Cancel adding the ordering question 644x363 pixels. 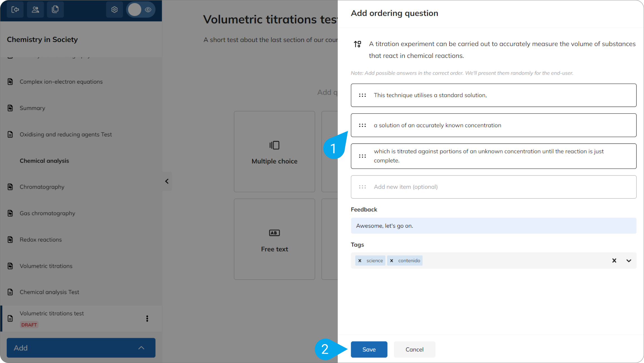click(414, 349)
